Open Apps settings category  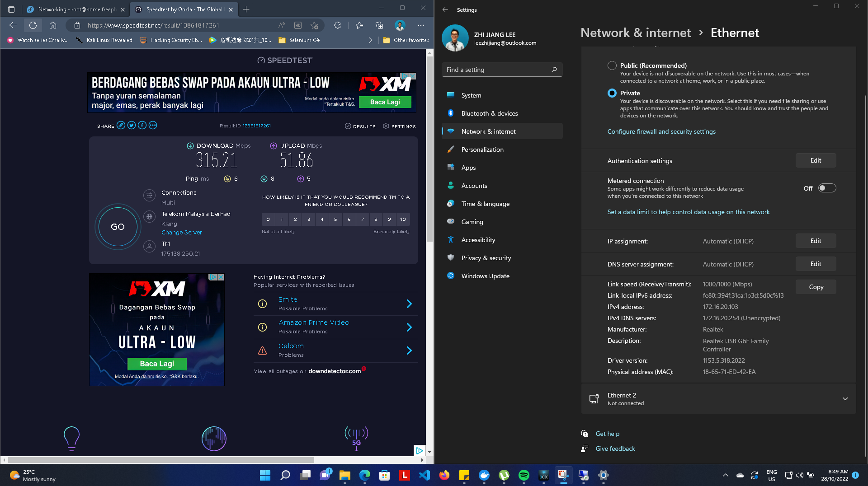click(x=502, y=168)
